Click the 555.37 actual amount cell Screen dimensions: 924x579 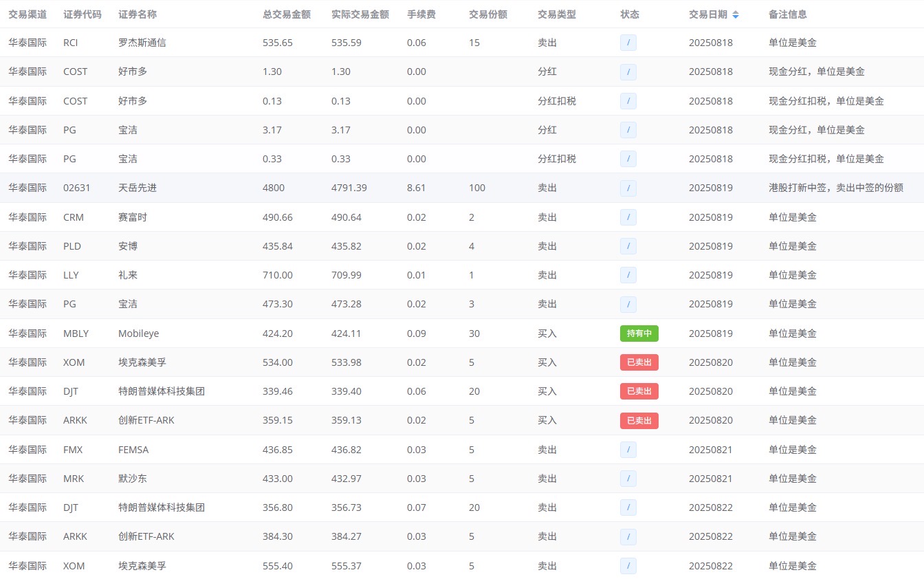pos(346,566)
